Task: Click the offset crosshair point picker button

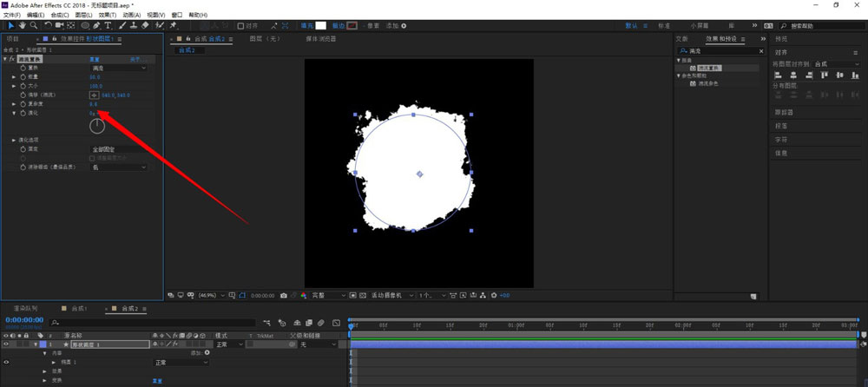Action: tap(95, 95)
